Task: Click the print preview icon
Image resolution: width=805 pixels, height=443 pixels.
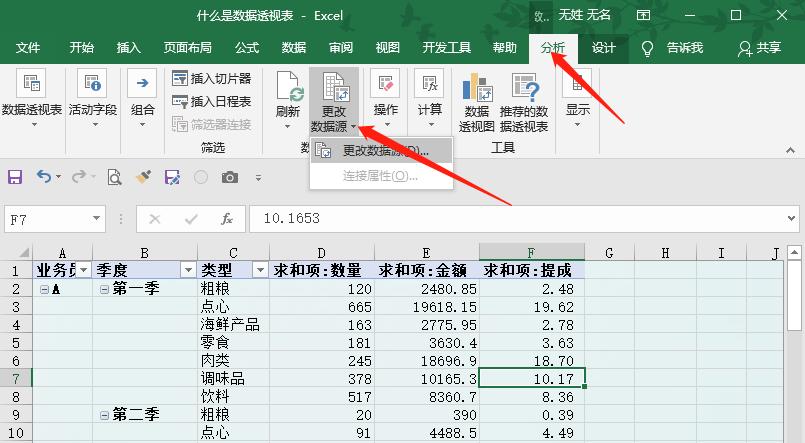Action: (x=114, y=178)
